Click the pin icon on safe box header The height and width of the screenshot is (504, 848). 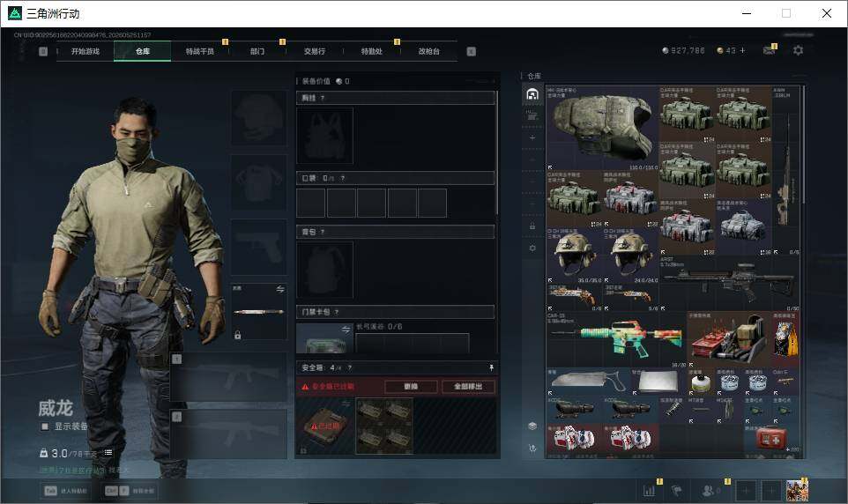[491, 367]
